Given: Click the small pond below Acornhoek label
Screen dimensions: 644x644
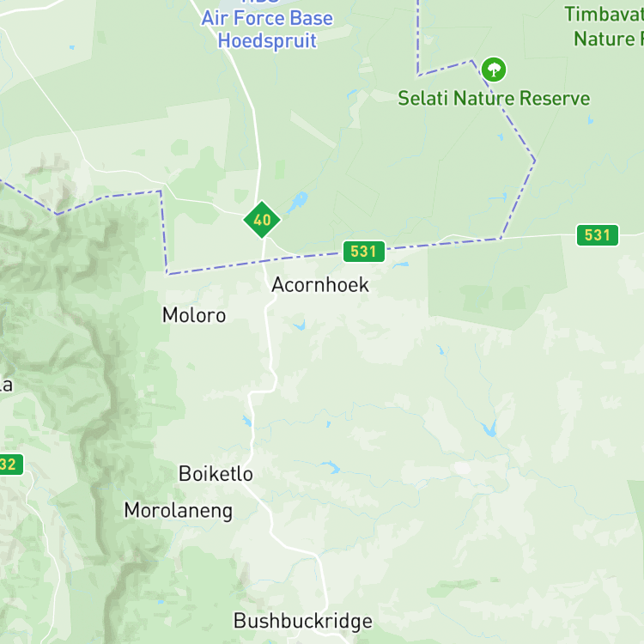Looking at the screenshot, I should click(300, 325).
